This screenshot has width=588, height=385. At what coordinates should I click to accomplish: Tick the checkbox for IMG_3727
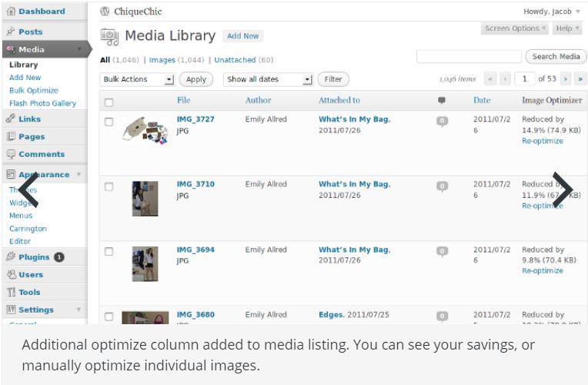point(109,122)
